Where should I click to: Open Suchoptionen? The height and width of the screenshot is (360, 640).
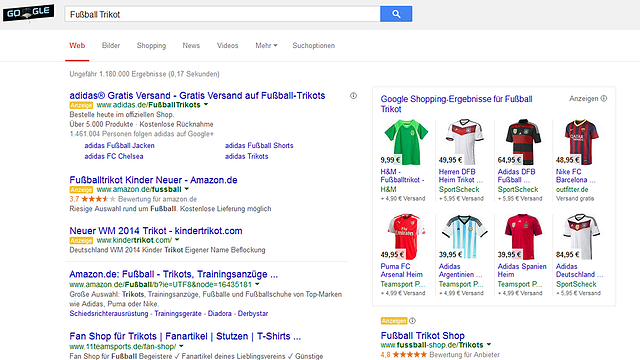(x=313, y=46)
